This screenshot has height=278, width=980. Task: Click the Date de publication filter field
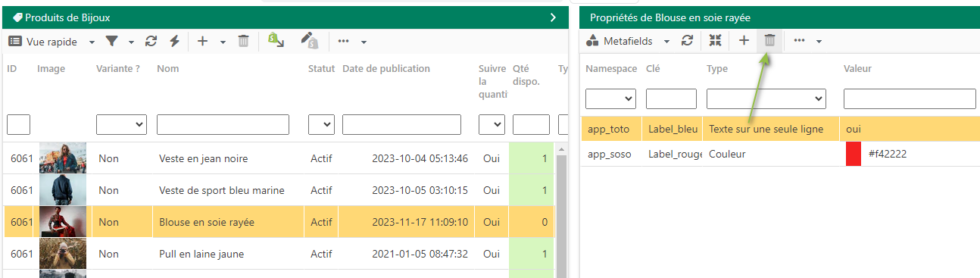[401, 124]
